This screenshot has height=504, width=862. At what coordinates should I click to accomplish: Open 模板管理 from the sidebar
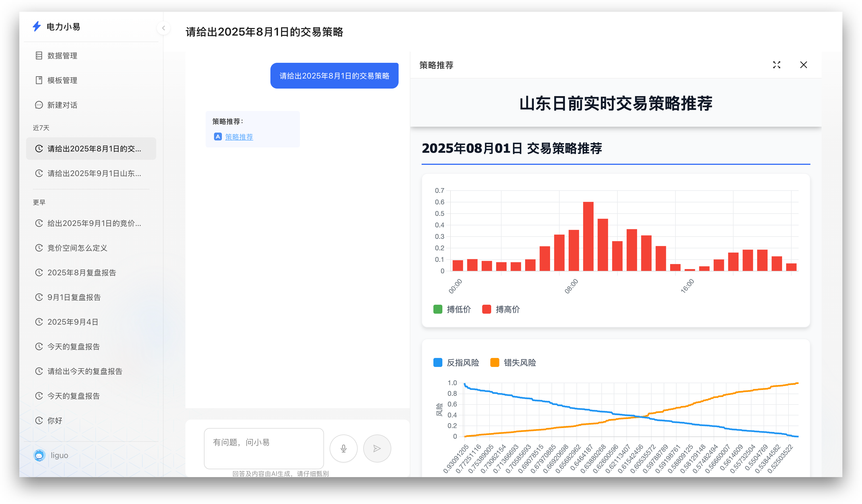(62, 80)
